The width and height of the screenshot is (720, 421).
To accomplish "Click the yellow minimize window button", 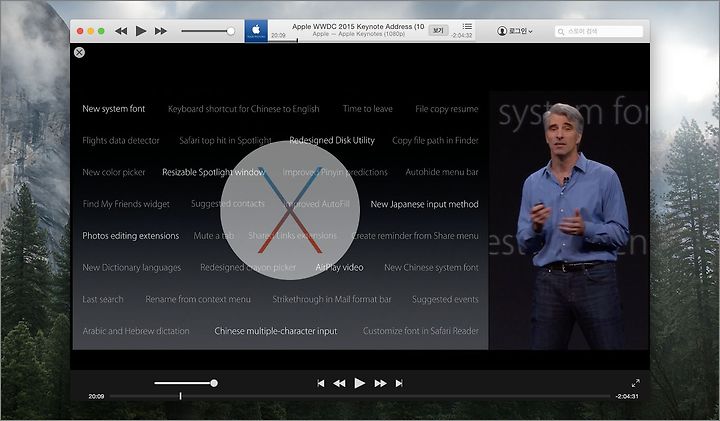I will [90, 31].
